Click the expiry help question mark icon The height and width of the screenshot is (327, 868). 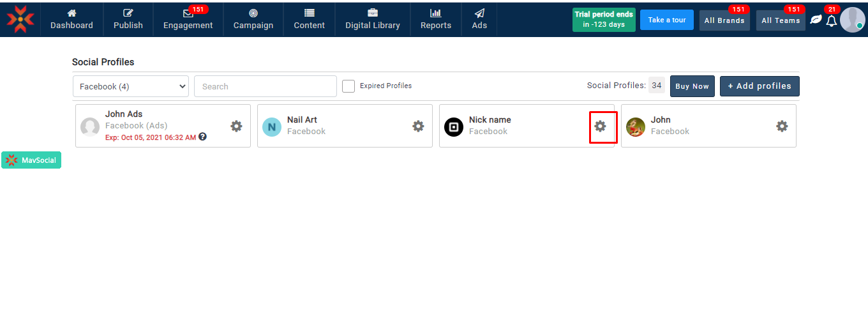(202, 137)
